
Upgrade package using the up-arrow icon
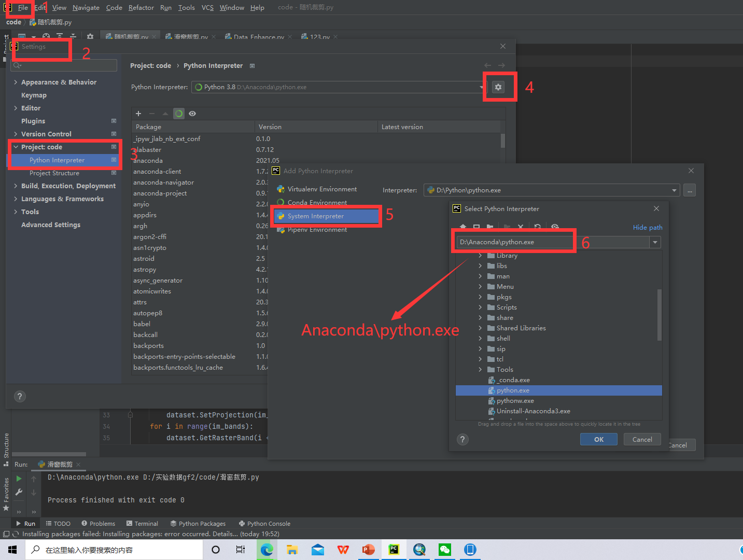coord(165,113)
